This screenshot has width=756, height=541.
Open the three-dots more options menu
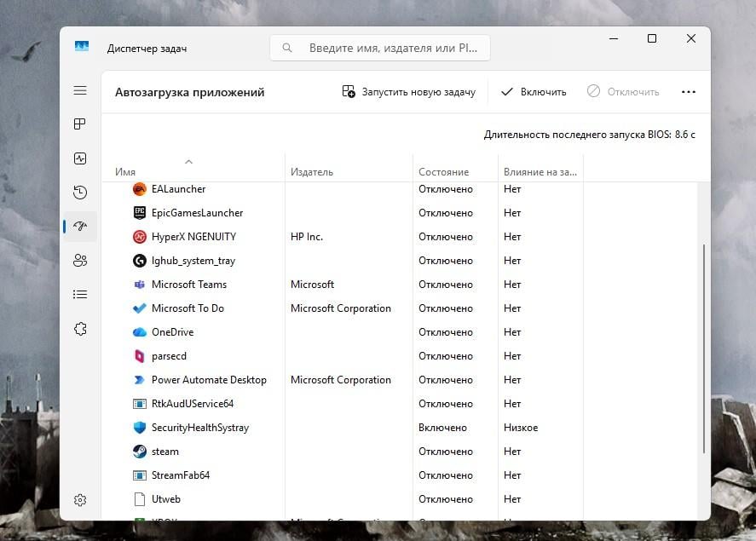(689, 91)
